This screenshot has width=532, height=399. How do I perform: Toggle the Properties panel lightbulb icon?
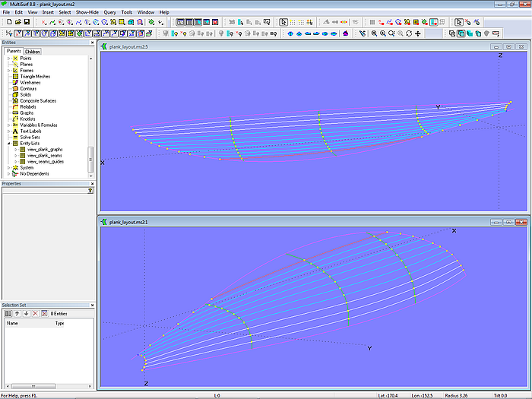[90, 191]
